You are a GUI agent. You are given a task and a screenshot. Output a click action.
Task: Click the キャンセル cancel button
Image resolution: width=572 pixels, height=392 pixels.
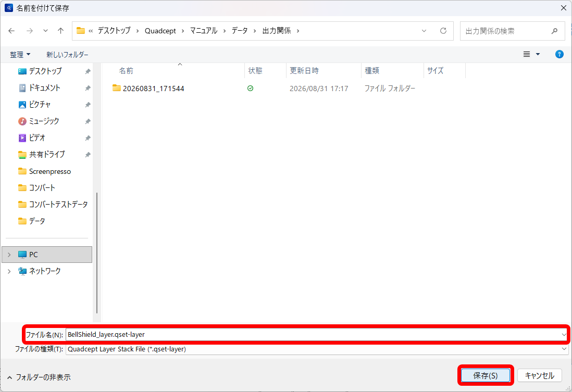pyautogui.click(x=540, y=375)
